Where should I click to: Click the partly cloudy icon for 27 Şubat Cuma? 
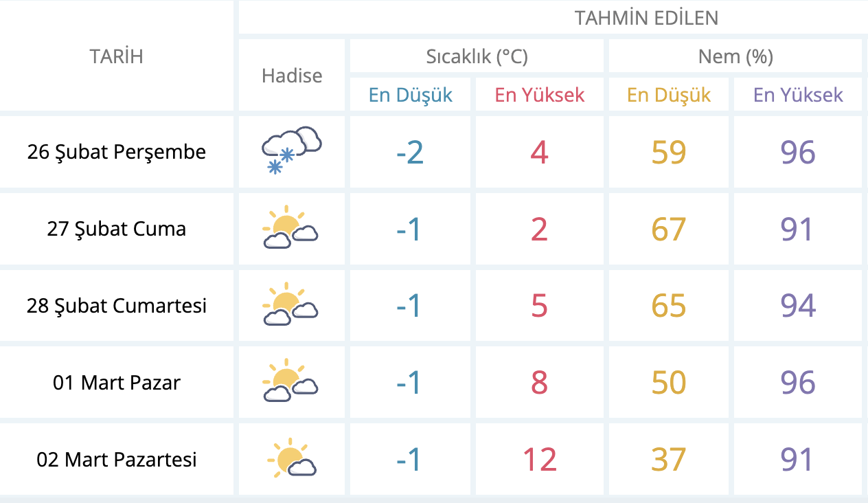pyautogui.click(x=290, y=228)
